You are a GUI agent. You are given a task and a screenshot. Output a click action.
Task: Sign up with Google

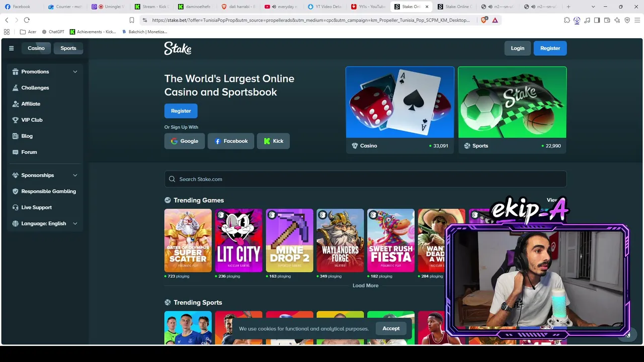pos(185,141)
